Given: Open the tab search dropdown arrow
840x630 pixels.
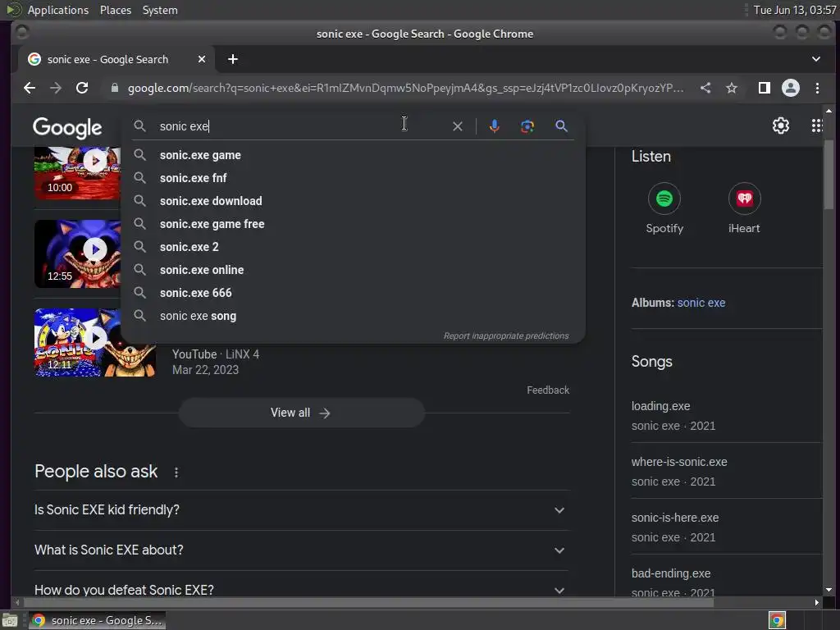Looking at the screenshot, I should tap(816, 59).
